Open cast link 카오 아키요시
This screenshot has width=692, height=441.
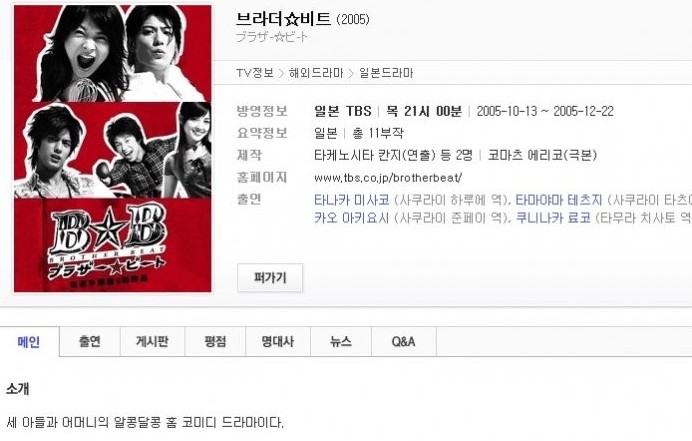pyautogui.click(x=352, y=218)
